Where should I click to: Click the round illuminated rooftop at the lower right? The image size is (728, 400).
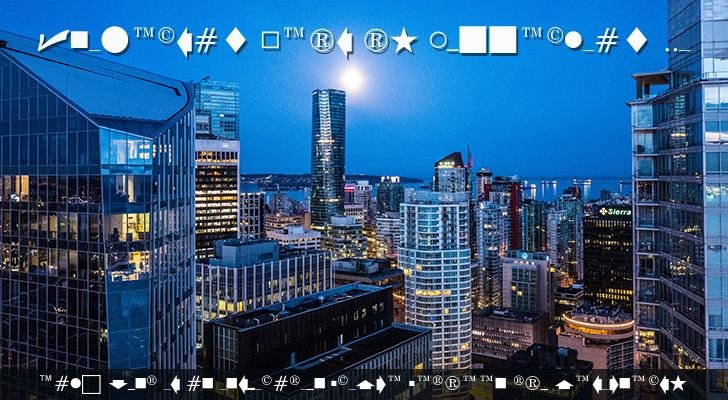pos(596,325)
